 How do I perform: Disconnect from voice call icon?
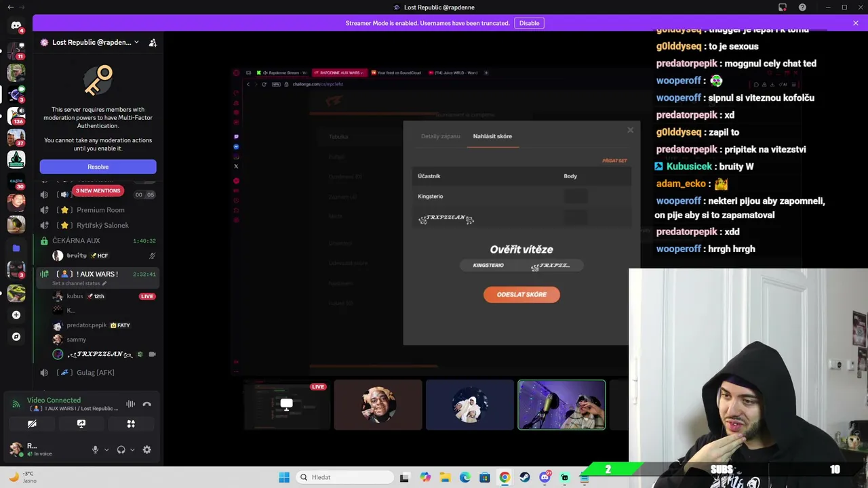pos(147,404)
